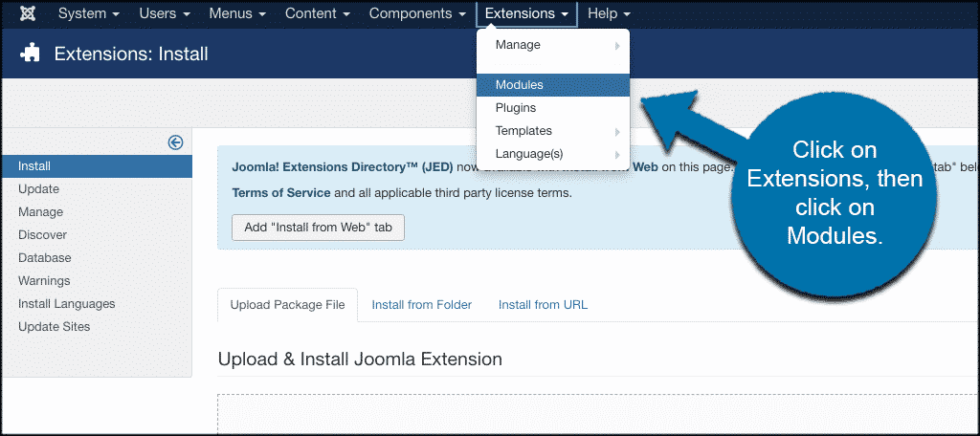Click Add "Install from Web" tab button
Screen dimensions: 980x436
click(x=318, y=228)
